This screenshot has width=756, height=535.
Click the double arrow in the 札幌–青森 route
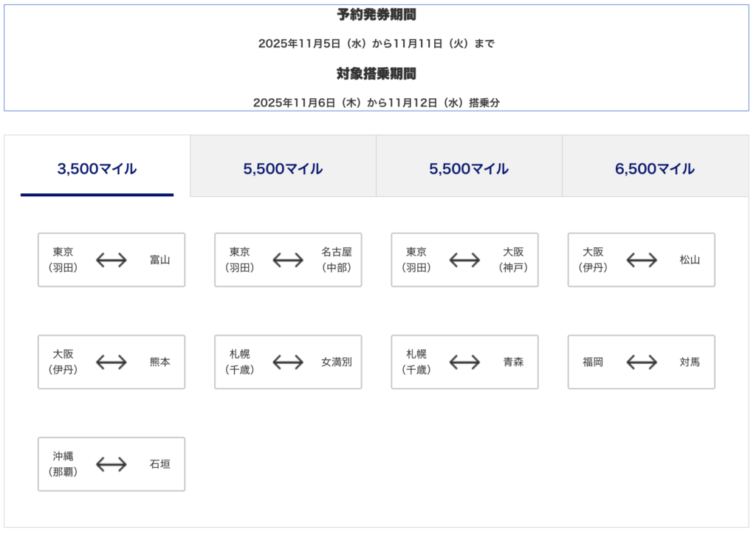pyautogui.click(x=464, y=362)
